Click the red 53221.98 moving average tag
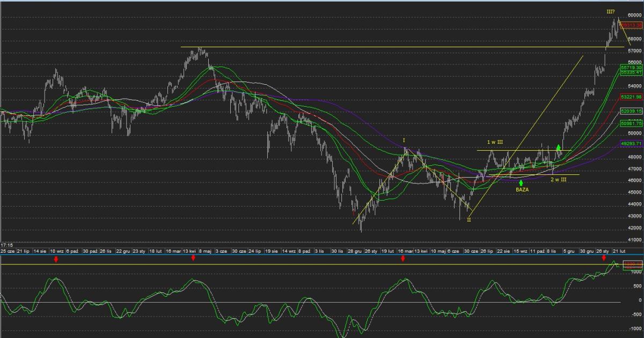The width and height of the screenshot is (644, 338). 631,97
